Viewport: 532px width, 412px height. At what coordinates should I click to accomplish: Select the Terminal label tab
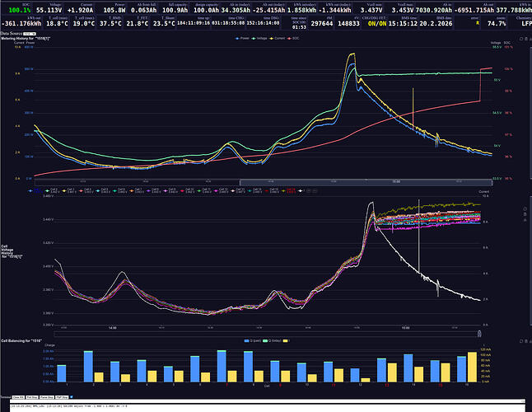[x=6, y=397]
